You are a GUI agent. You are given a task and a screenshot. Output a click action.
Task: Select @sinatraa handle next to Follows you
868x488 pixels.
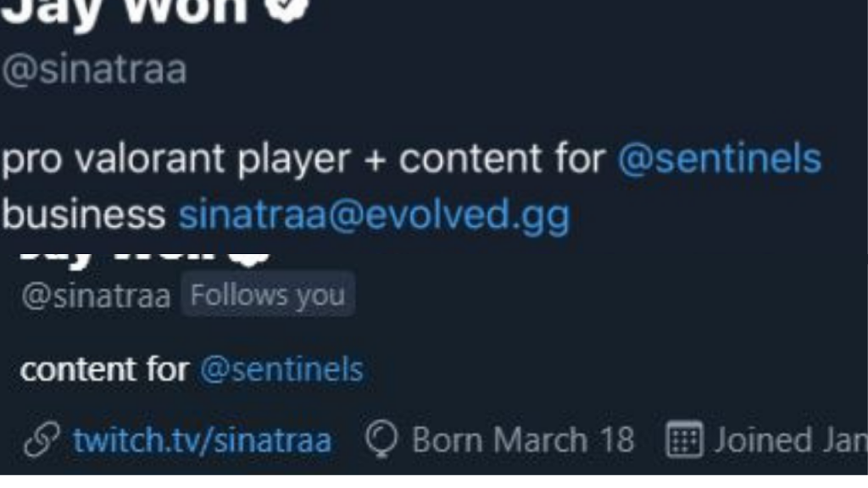pos(96,296)
